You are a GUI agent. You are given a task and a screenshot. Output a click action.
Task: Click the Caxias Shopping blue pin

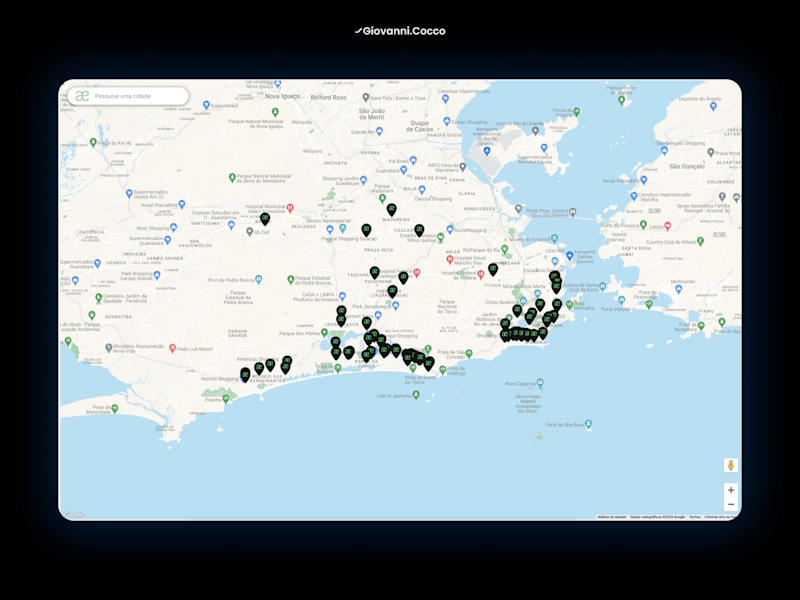tap(447, 121)
